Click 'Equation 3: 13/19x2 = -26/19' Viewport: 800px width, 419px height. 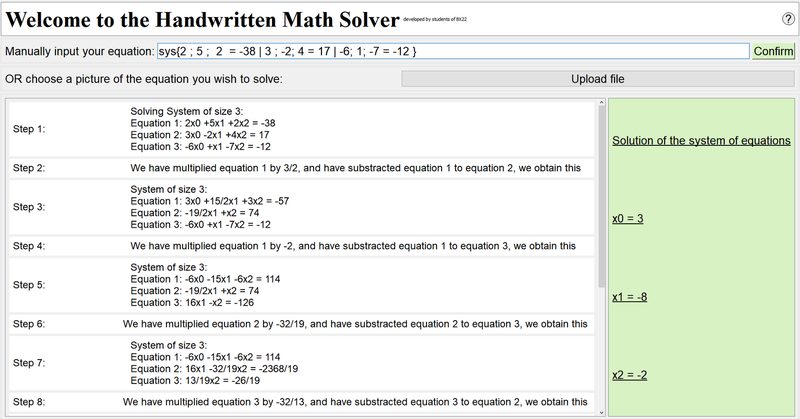coord(195,380)
